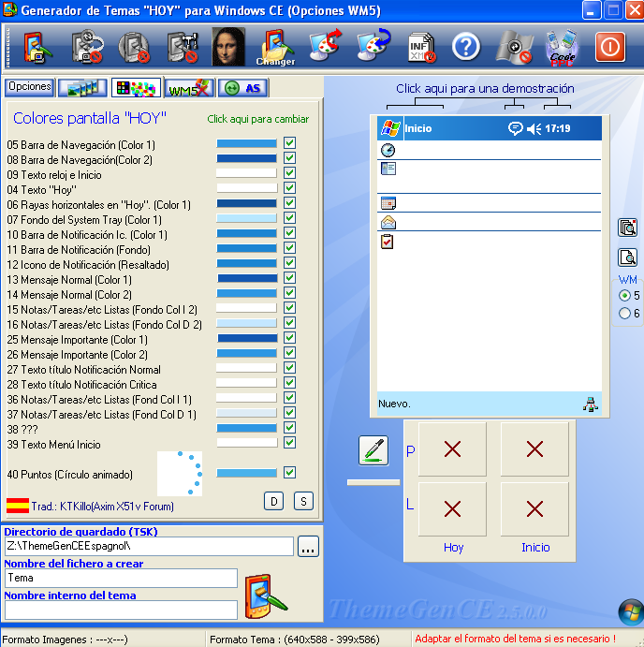Viewport: 644px width, 647px height.
Task: Click the clock icon in the Today preview
Action: click(388, 150)
